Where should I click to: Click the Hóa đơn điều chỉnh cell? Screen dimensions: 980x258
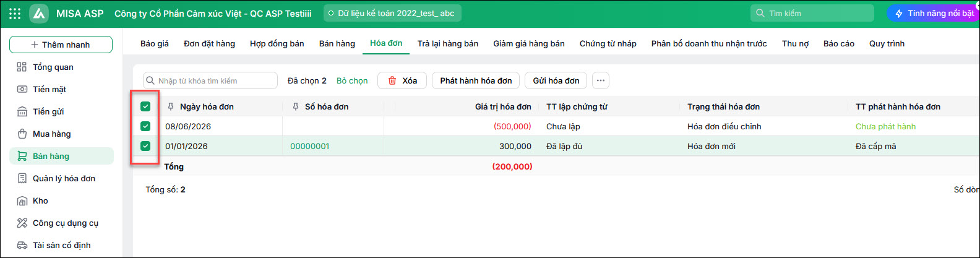724,126
